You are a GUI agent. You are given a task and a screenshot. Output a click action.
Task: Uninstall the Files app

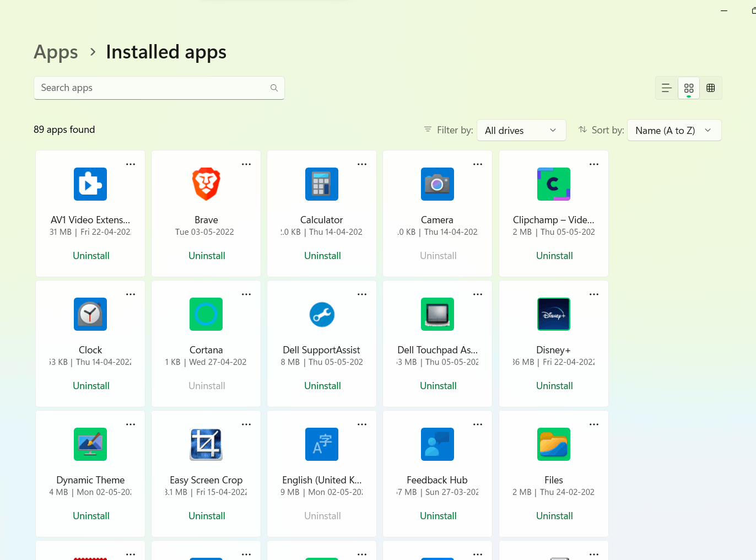point(554,516)
